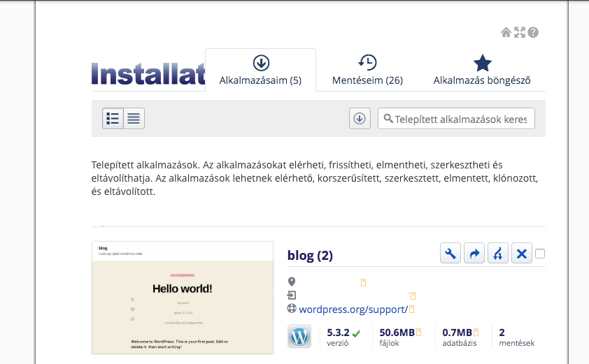Click the Installatron logo
The width and height of the screenshot is (589, 364).
point(148,73)
